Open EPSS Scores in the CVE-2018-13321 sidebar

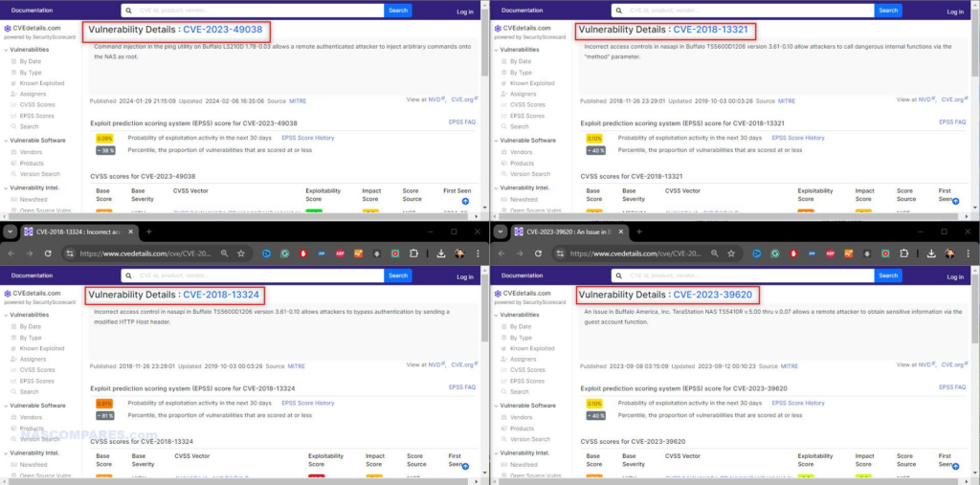click(x=527, y=116)
